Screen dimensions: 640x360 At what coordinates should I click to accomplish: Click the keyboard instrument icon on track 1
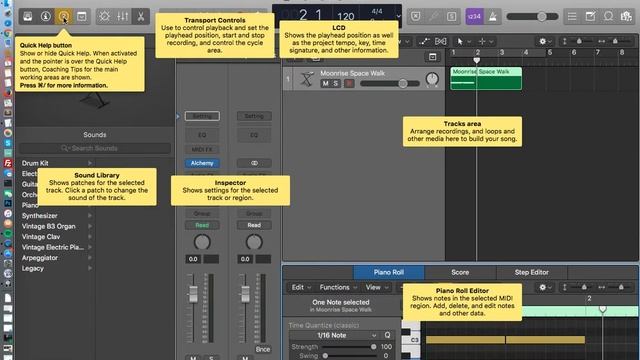307,79
